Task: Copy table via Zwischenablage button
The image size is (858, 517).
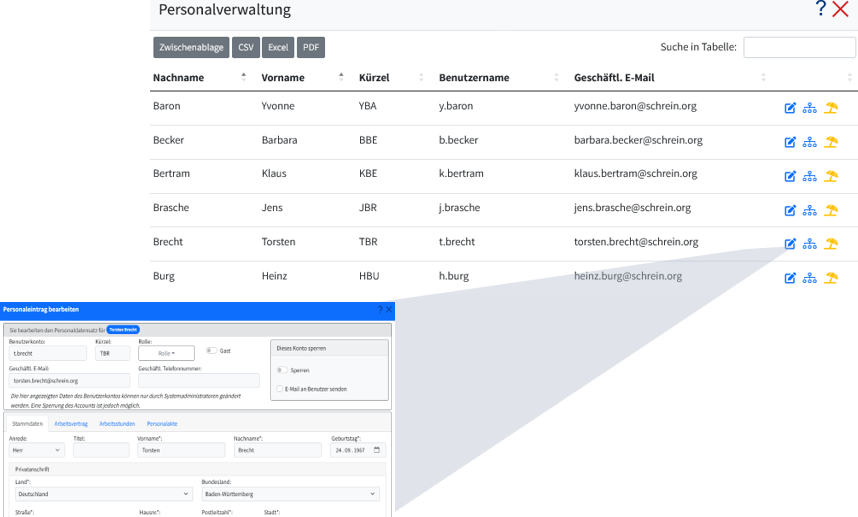Action: tap(191, 47)
